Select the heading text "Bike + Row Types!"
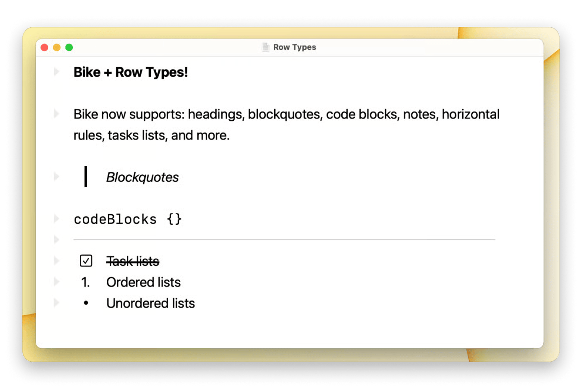This screenshot has width=582, height=392. coord(131,72)
